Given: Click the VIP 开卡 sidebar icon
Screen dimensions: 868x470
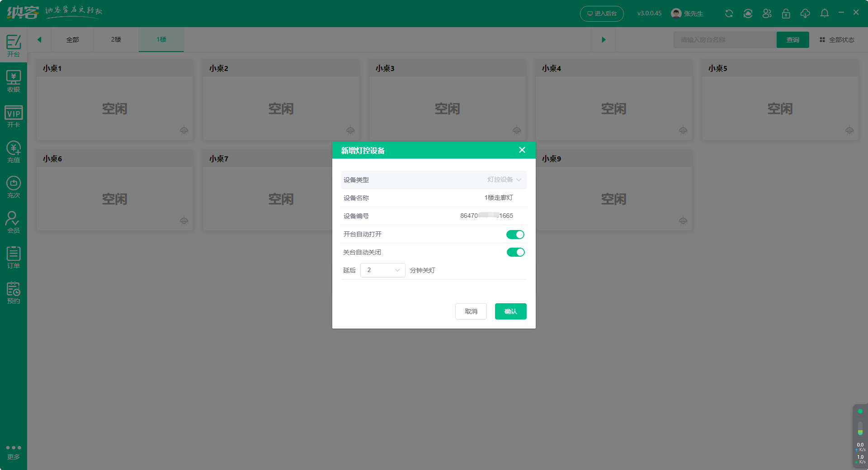Looking at the screenshot, I should coord(14,117).
